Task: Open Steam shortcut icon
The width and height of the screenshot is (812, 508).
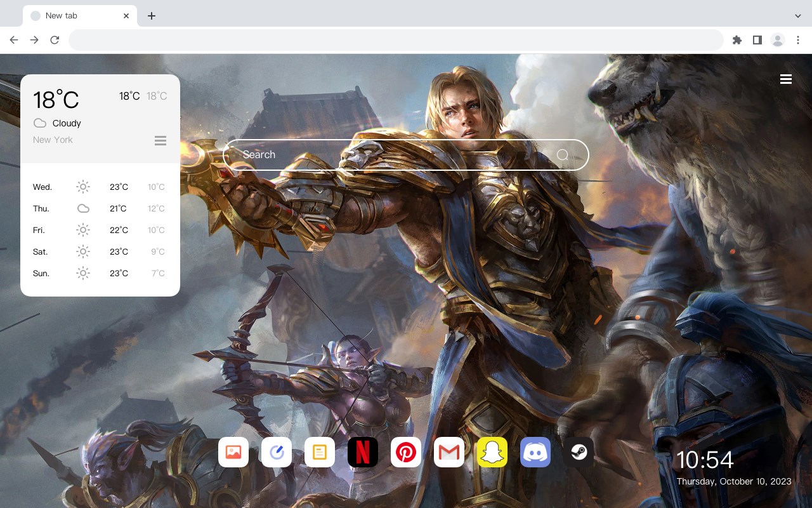Action: tap(579, 452)
